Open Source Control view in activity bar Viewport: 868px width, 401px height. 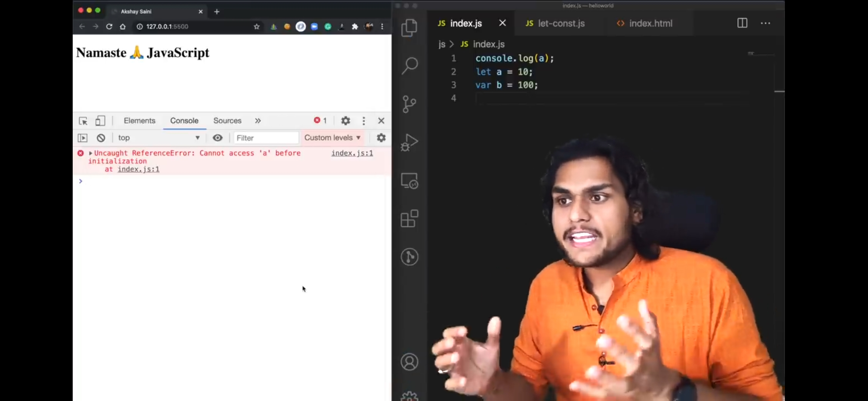pos(409,104)
